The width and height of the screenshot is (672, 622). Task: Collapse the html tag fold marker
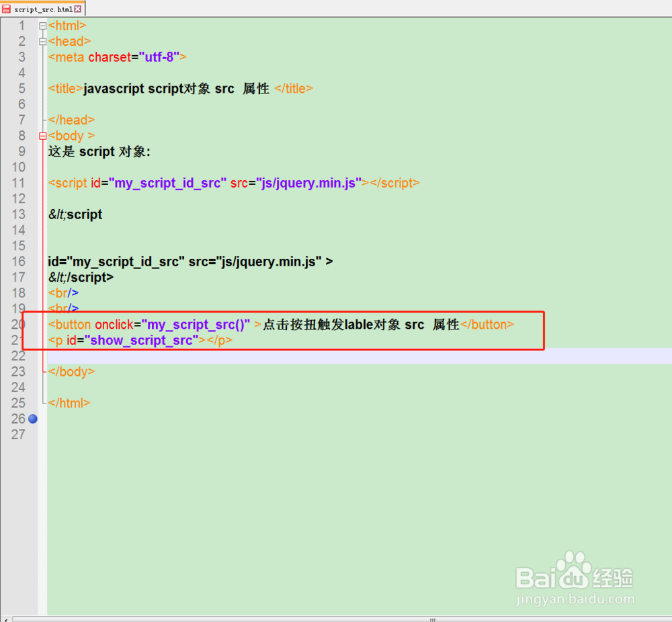[x=42, y=26]
